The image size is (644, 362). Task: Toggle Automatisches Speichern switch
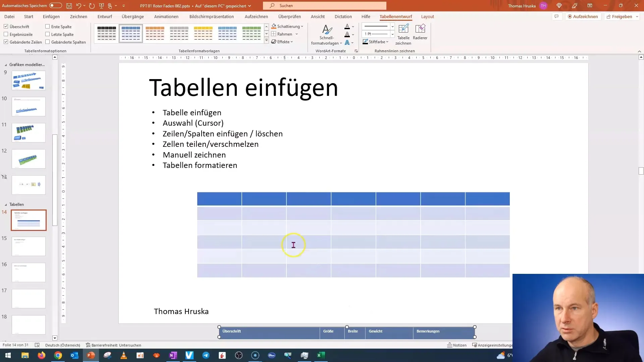coord(55,6)
